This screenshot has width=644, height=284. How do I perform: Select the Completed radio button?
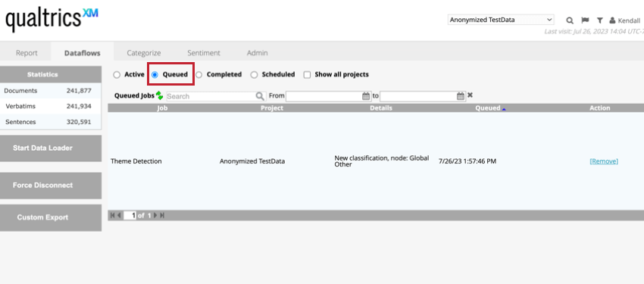199,75
